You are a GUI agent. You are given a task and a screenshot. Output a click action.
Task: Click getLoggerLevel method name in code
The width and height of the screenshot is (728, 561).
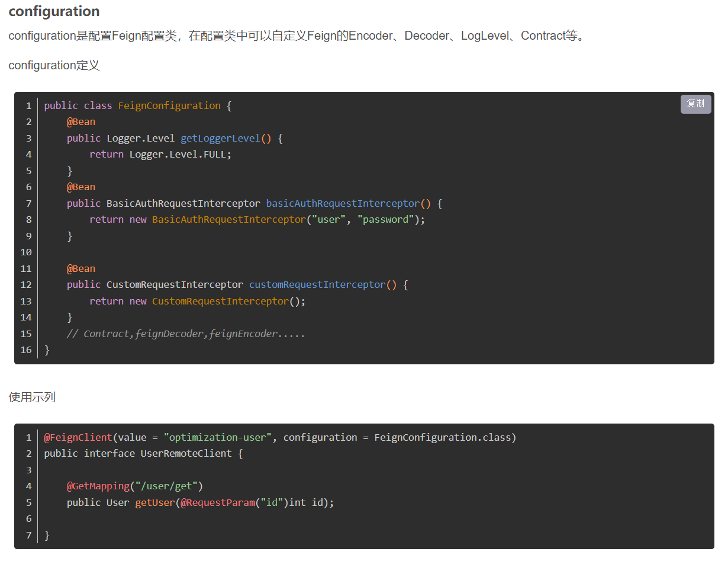pyautogui.click(x=220, y=138)
